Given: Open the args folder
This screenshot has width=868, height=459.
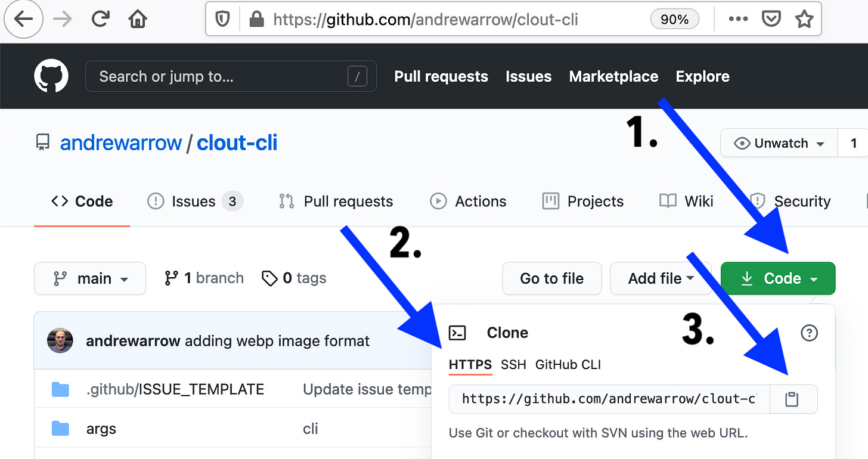Looking at the screenshot, I should pyautogui.click(x=101, y=429).
